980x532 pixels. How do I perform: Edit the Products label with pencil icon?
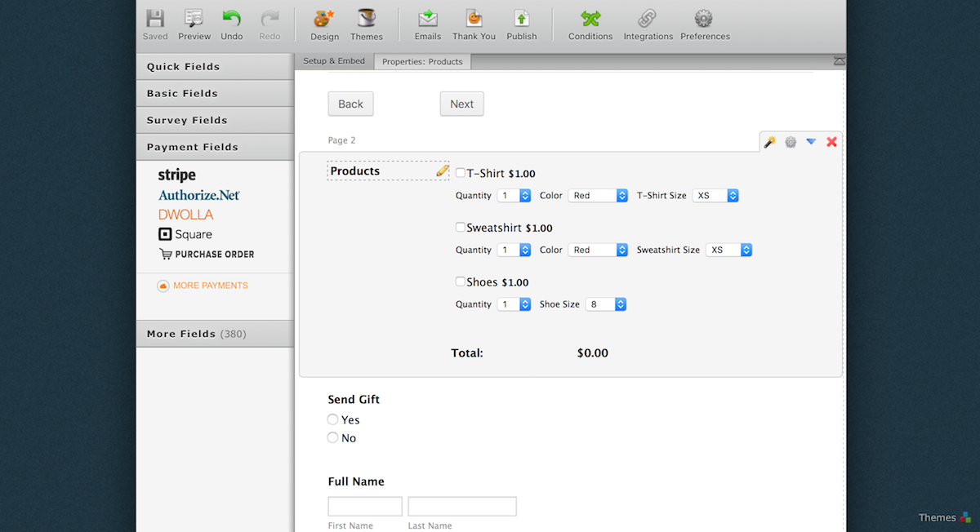pos(443,171)
